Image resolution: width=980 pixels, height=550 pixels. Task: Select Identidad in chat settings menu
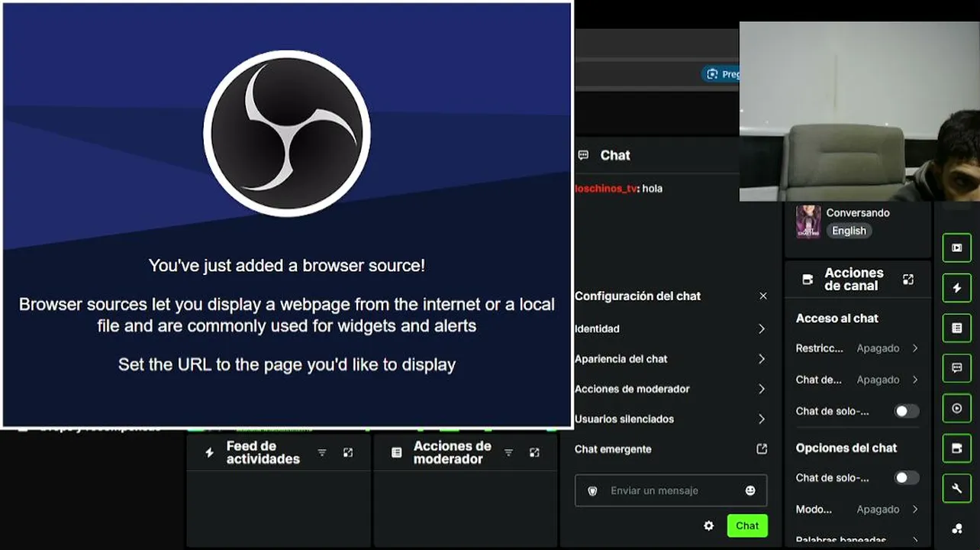(597, 328)
